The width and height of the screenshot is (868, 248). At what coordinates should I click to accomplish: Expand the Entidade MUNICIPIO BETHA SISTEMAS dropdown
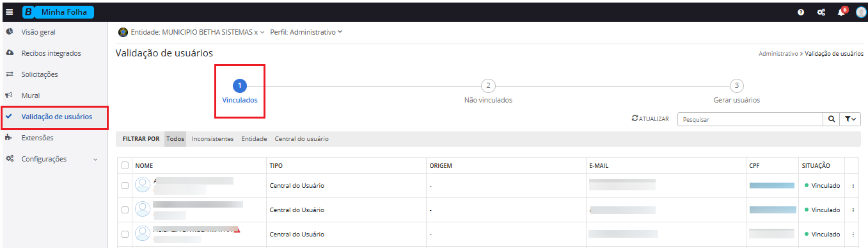(x=192, y=32)
